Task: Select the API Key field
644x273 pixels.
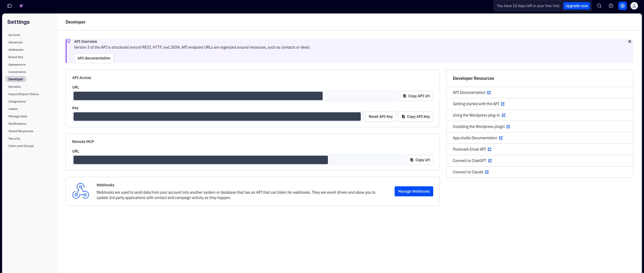Action: tap(218, 117)
